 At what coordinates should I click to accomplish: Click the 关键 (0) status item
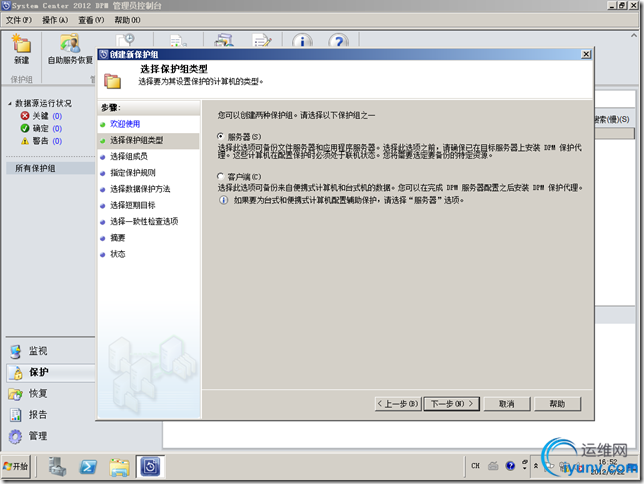click(41, 116)
